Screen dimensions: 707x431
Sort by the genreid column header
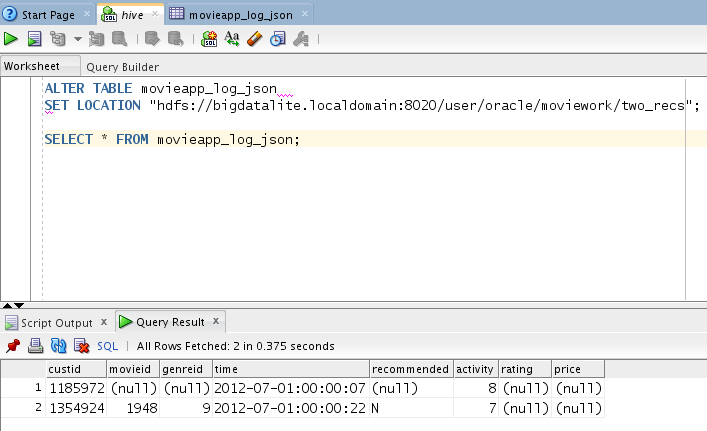point(186,369)
